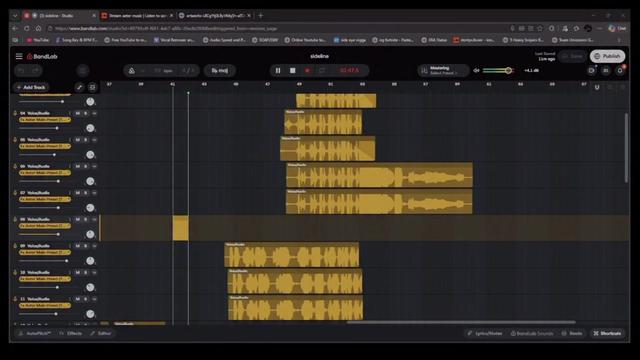Viewport: 640px width, 360px height.
Task: Click the microphone icon of track 07
Action: pyautogui.click(x=16, y=193)
